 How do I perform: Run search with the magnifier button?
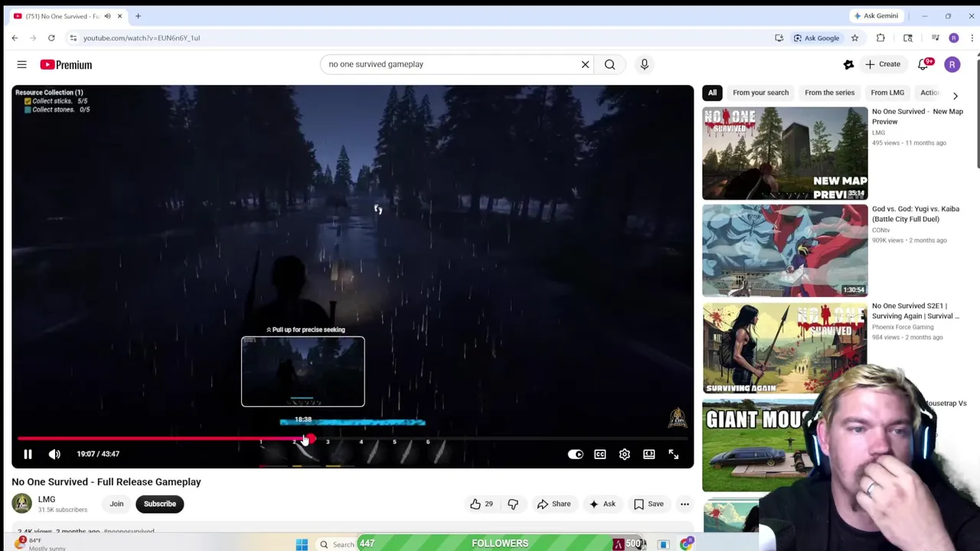pos(609,64)
